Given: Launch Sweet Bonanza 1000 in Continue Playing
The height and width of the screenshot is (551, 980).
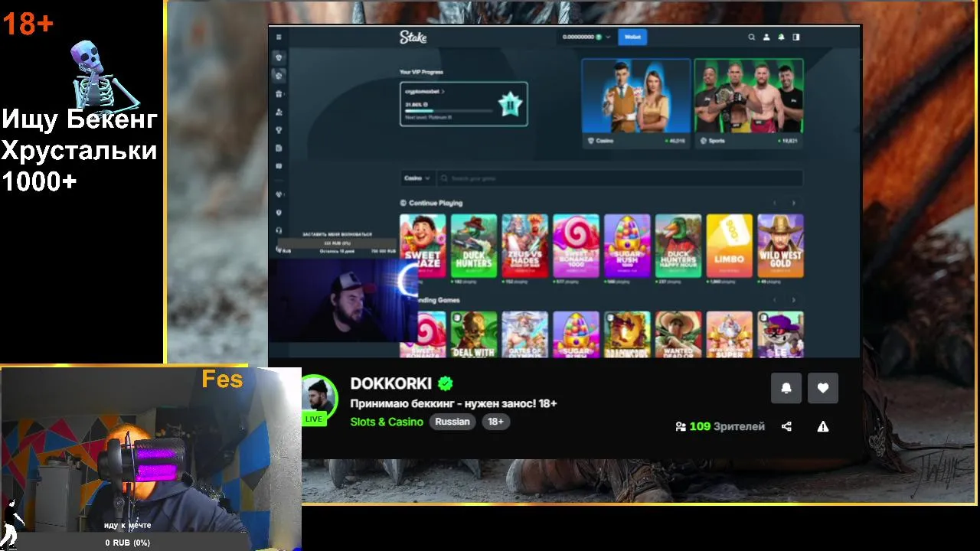Looking at the screenshot, I should click(576, 246).
